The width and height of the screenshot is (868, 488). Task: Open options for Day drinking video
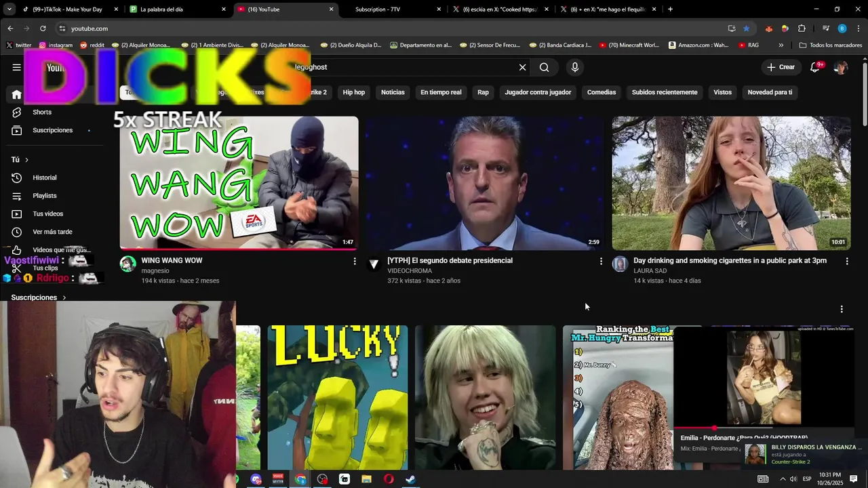click(x=847, y=261)
